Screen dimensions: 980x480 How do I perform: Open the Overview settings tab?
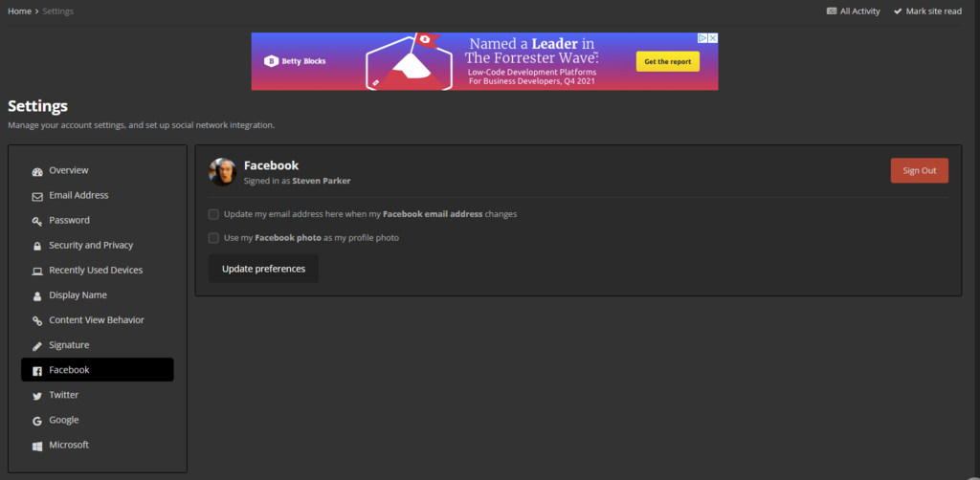[x=98, y=170]
